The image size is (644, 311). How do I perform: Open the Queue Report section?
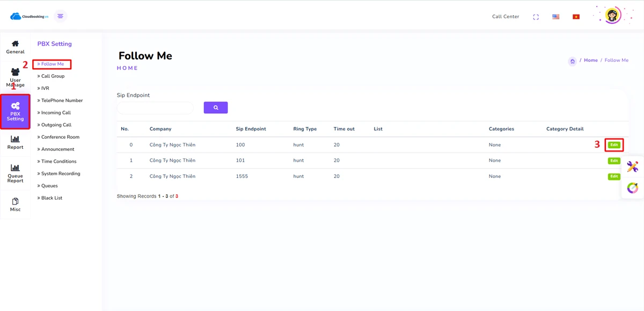click(x=15, y=173)
